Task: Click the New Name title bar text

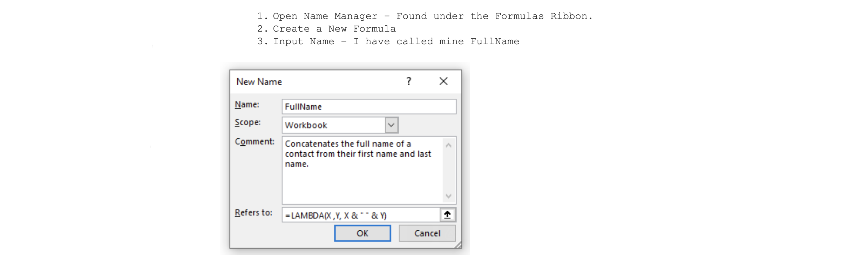Action: [259, 82]
